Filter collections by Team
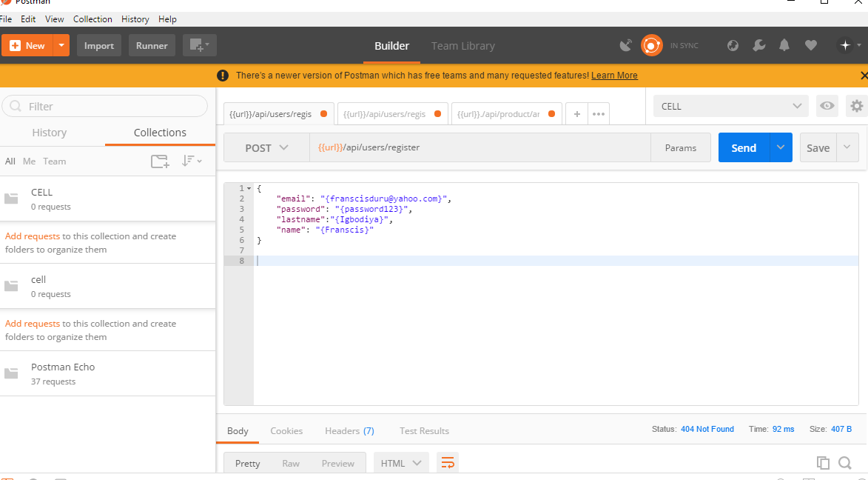The image size is (868, 480). pyautogui.click(x=54, y=161)
